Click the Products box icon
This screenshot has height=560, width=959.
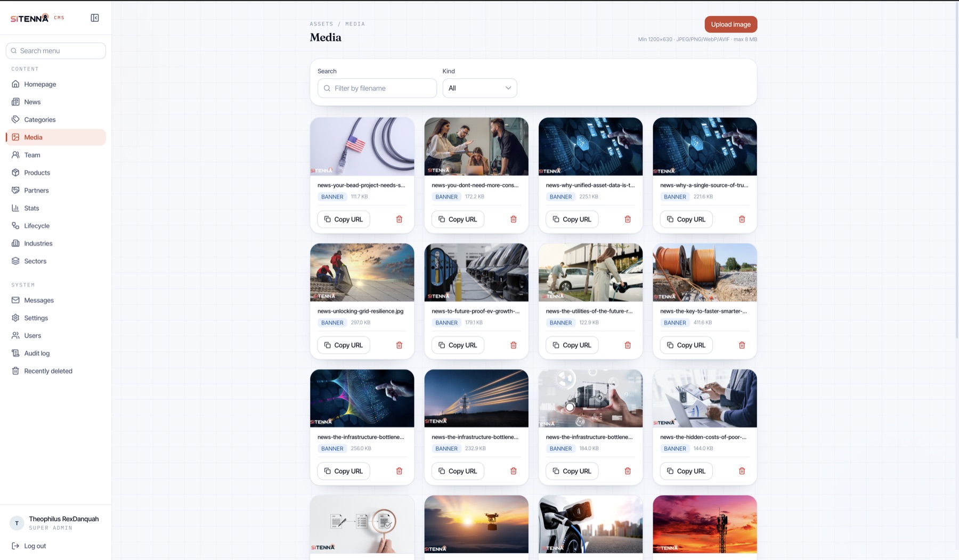(x=15, y=172)
